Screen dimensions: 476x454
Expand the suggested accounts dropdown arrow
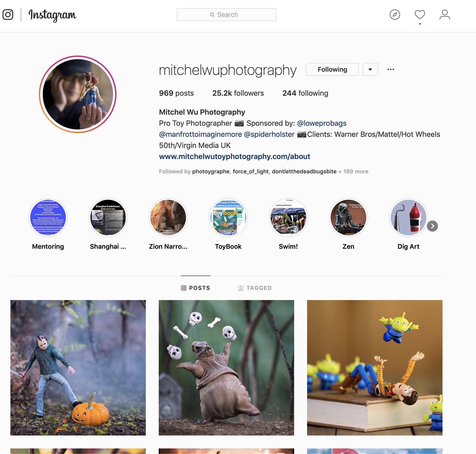click(x=370, y=69)
